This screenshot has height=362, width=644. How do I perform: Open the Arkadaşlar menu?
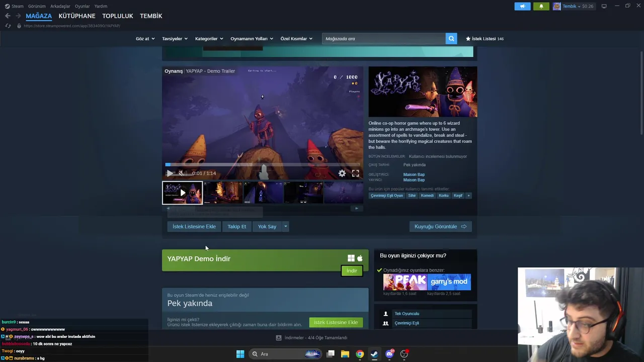60,6
